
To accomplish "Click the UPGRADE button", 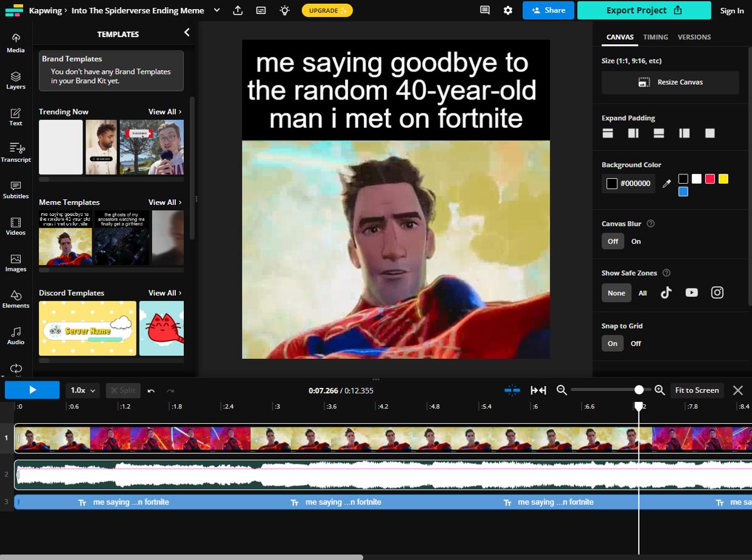I will (x=327, y=10).
